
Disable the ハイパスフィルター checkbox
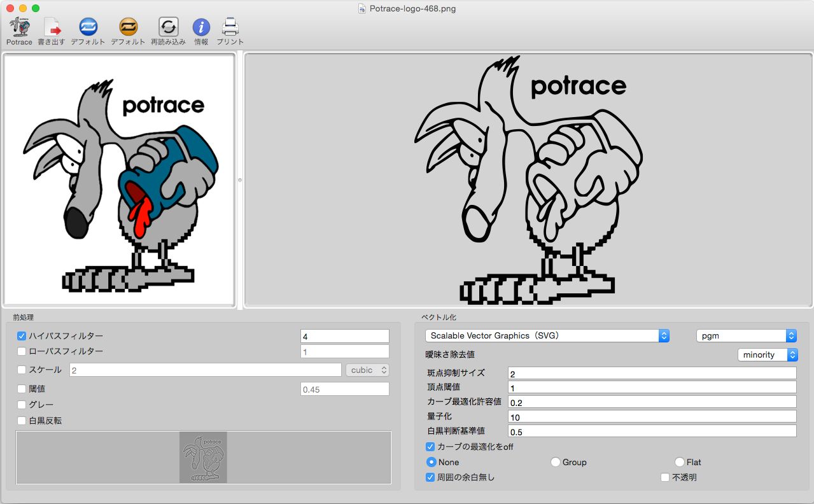(x=22, y=335)
